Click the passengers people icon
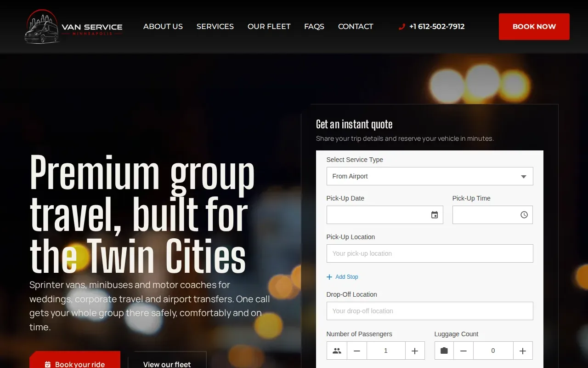Viewport: 588px width, 368px height. coord(337,351)
